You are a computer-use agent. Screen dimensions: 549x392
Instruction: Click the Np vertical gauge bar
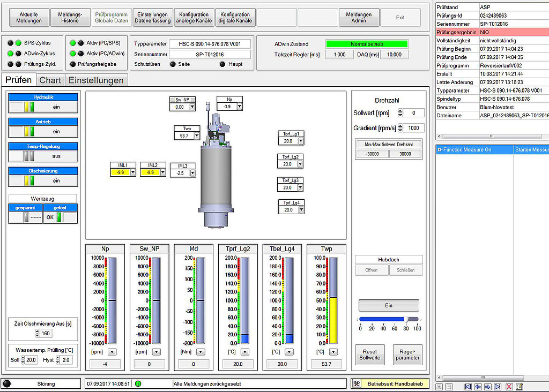(x=112, y=301)
